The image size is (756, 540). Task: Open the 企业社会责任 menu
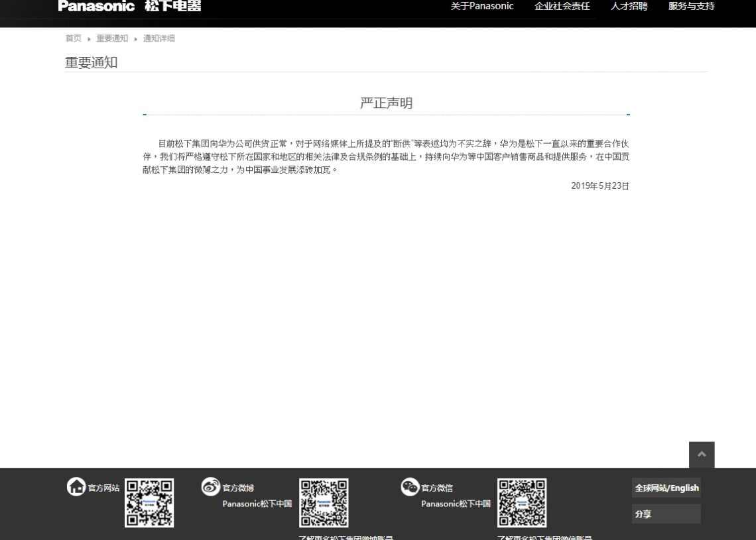click(562, 6)
